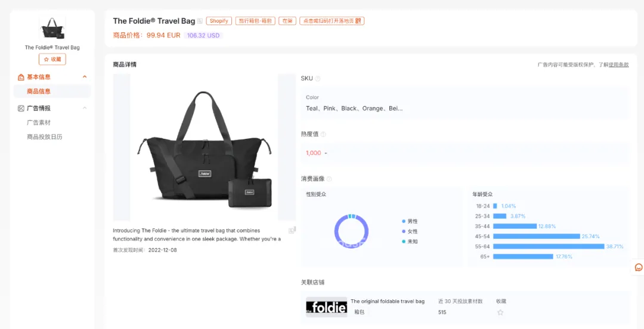The image size is (644, 329).
Task: Expand the truncated Color SKU list
Action: pos(354,108)
